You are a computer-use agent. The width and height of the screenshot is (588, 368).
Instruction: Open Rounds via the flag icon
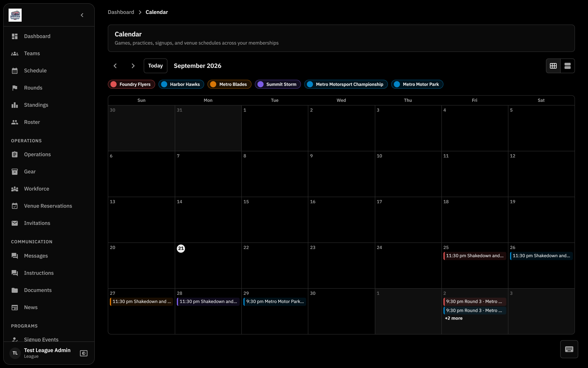click(x=15, y=88)
